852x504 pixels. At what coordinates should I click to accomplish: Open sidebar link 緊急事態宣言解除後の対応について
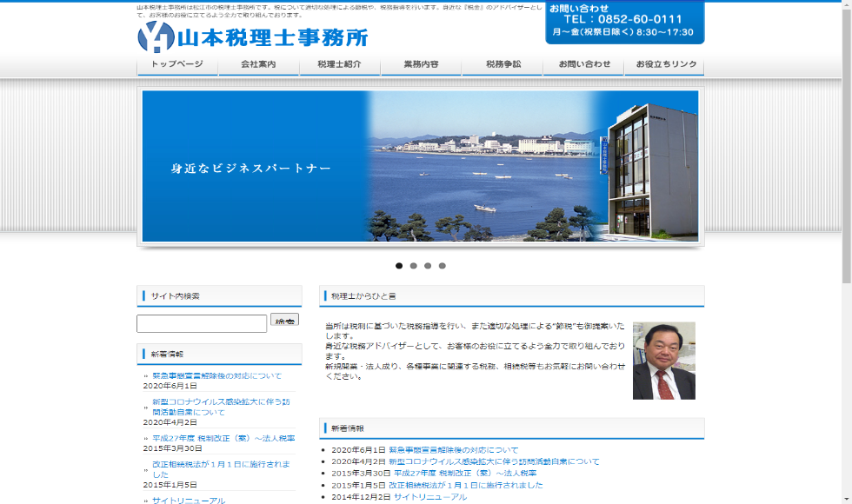click(216, 375)
